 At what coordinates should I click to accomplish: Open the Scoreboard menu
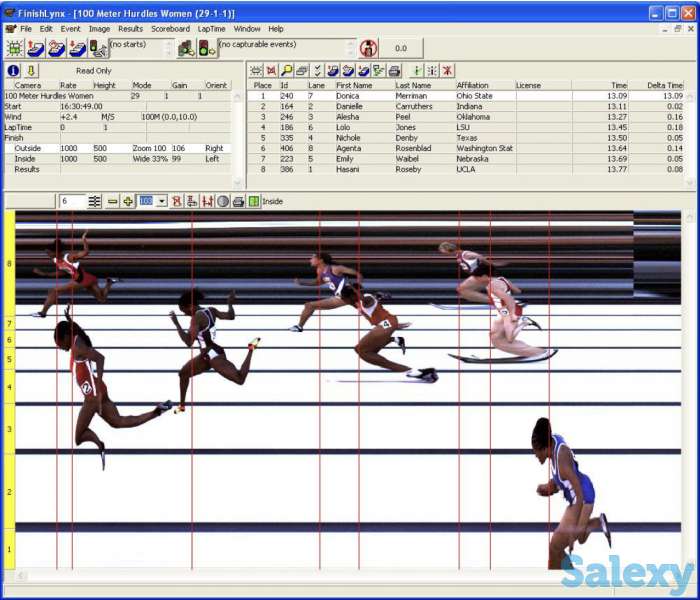170,29
